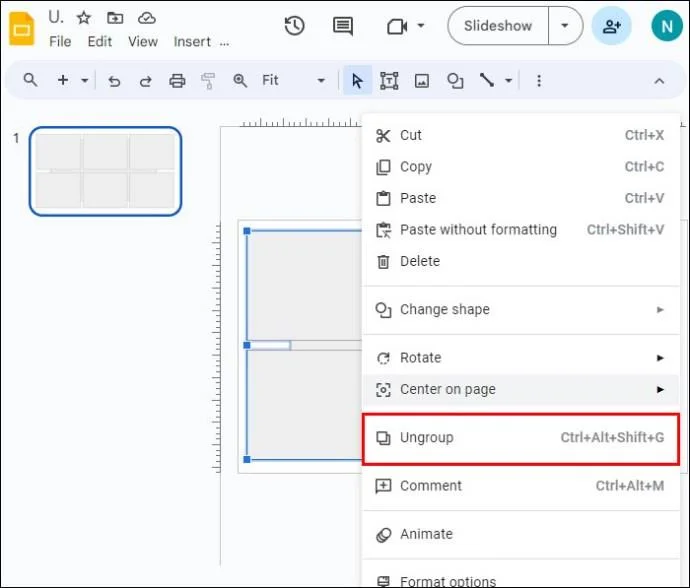This screenshot has width=690, height=588.
Task: Choose Delete from context menu
Action: coord(521,261)
